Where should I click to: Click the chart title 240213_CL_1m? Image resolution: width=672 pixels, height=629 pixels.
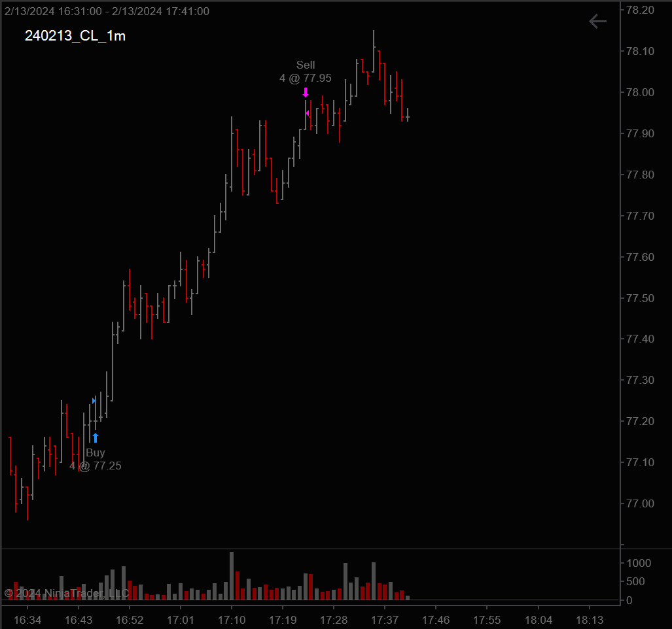coord(75,35)
